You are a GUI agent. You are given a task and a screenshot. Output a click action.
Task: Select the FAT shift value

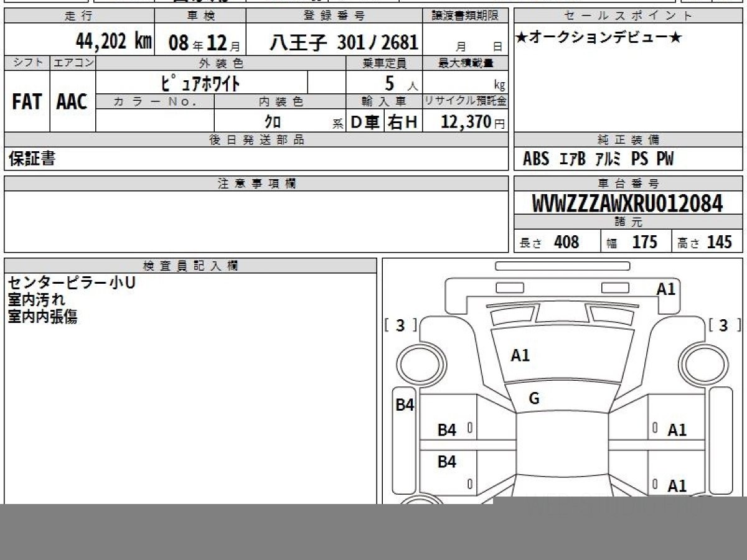[27, 101]
